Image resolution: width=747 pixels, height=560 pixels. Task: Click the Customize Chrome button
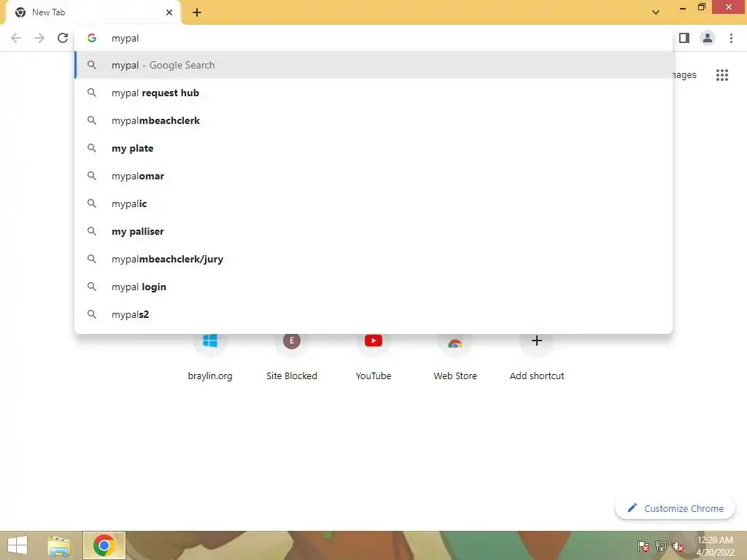click(675, 508)
